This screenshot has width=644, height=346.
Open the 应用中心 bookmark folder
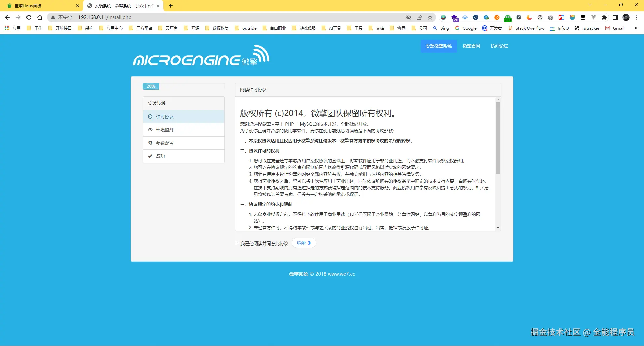click(x=111, y=28)
